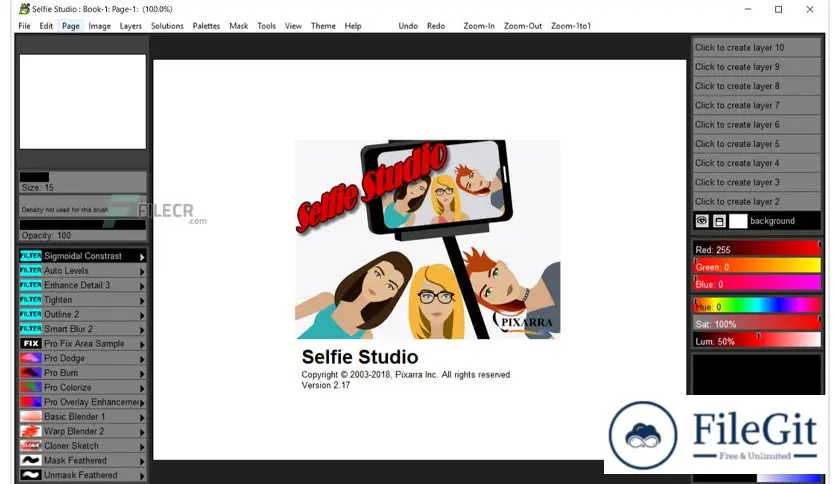Screen dimensions: 836x484
Task: Expand Sigmoidal Constrast options arrow
Action: [x=142, y=257]
